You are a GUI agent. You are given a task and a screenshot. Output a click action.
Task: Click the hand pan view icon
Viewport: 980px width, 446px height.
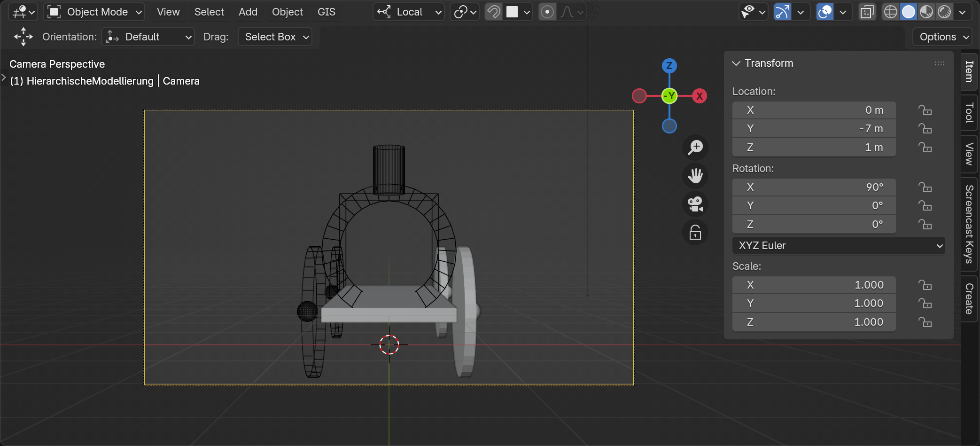[695, 176]
